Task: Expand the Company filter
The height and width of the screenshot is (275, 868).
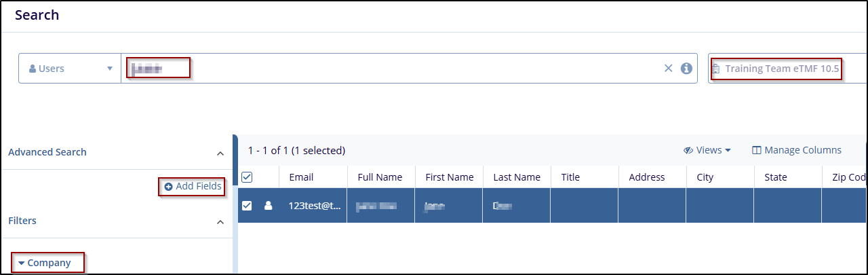Action: 45,263
